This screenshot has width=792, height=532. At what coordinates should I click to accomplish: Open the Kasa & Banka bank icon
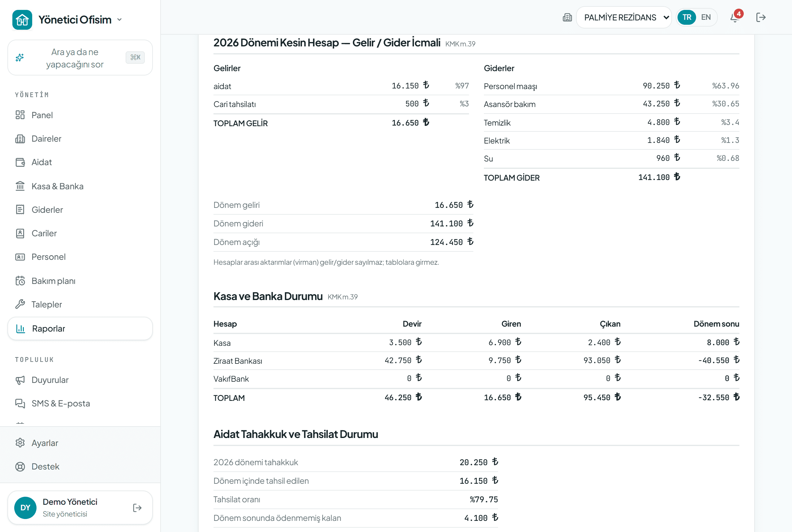point(20,186)
